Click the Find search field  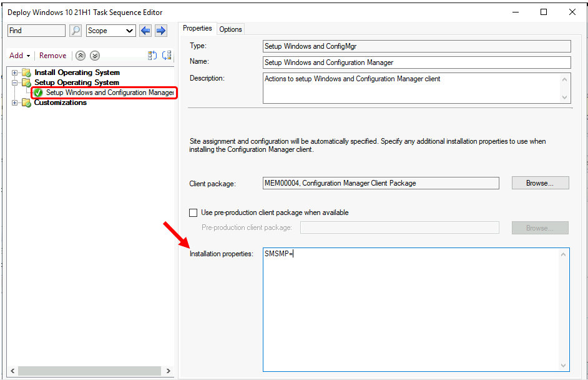[x=36, y=31]
